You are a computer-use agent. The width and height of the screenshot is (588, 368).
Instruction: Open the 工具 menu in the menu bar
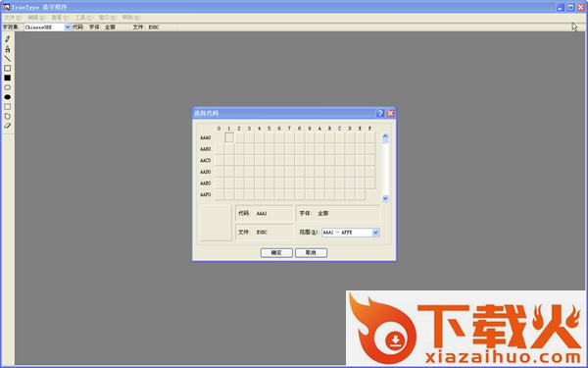83,18
